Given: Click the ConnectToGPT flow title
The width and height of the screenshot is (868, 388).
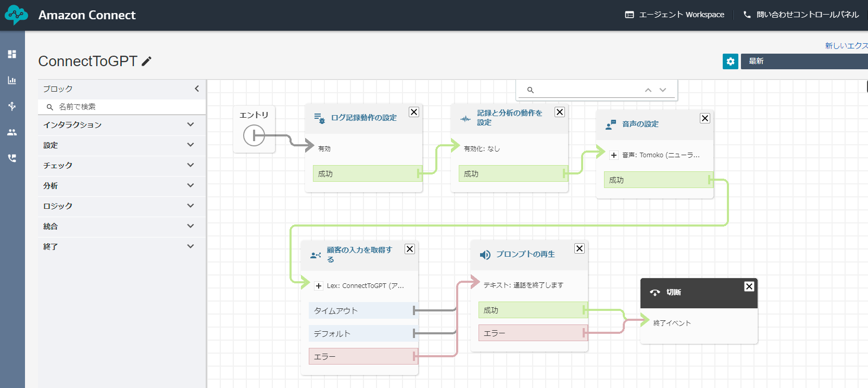Looking at the screenshot, I should tap(87, 61).
